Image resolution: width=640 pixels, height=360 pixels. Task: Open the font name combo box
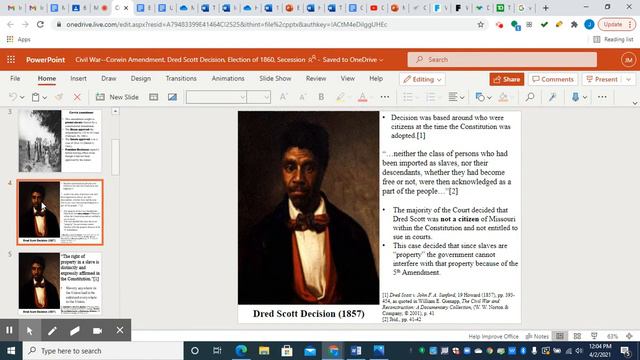[x=216, y=97]
